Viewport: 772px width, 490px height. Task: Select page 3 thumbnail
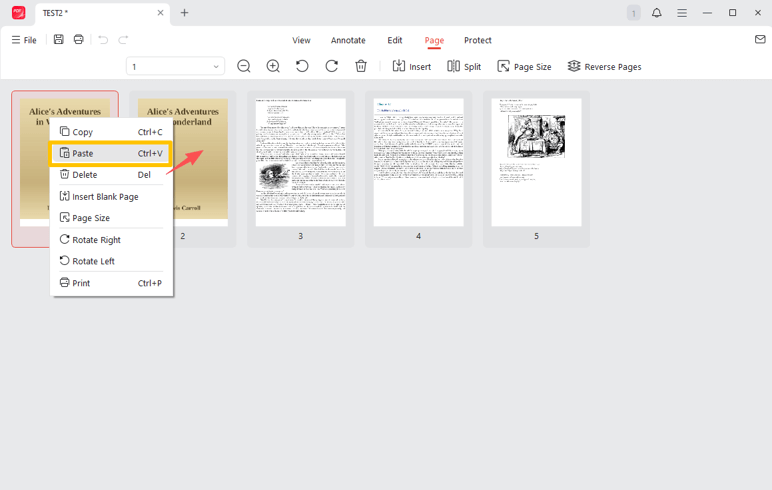[x=300, y=168]
